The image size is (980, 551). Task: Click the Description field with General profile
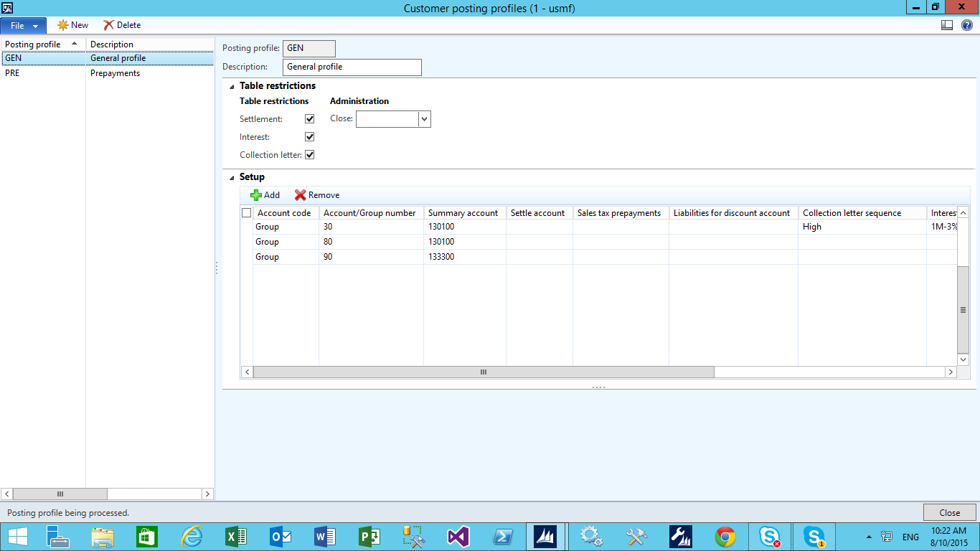(352, 67)
